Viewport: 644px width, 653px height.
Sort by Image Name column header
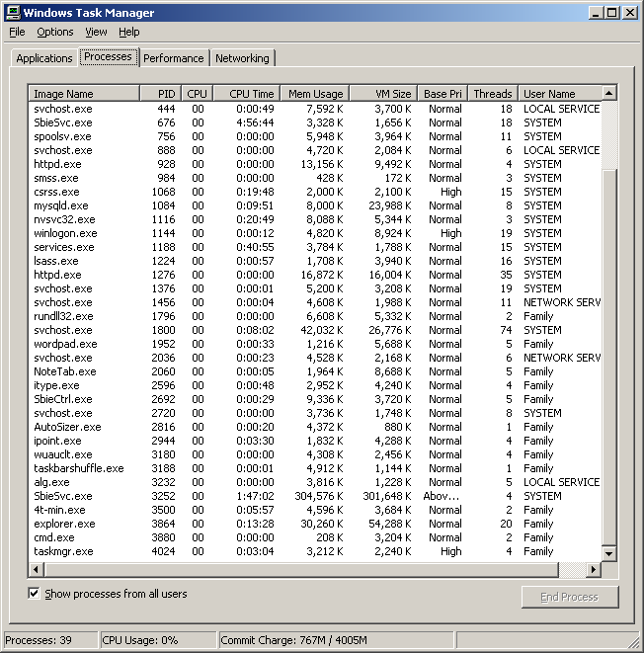point(84,94)
